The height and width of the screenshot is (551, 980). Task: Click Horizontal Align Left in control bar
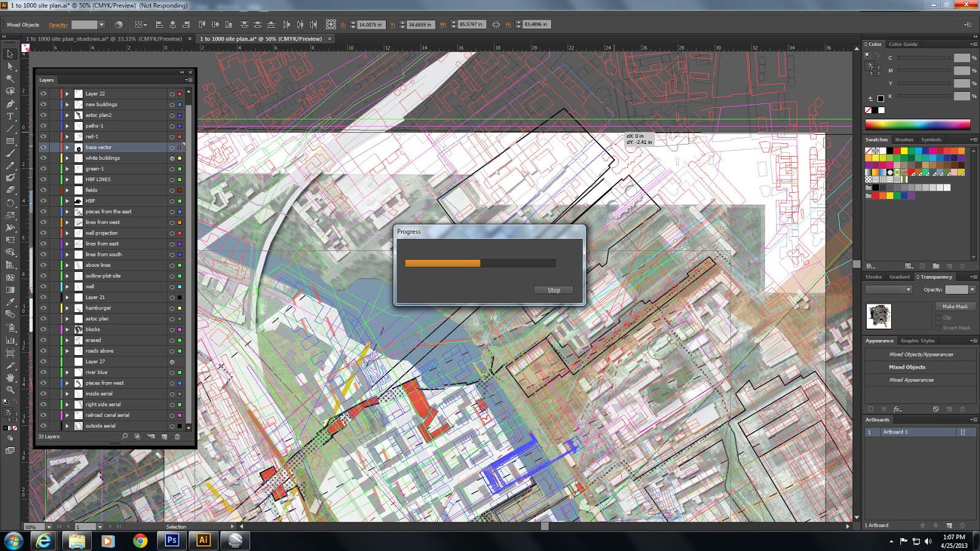click(159, 24)
